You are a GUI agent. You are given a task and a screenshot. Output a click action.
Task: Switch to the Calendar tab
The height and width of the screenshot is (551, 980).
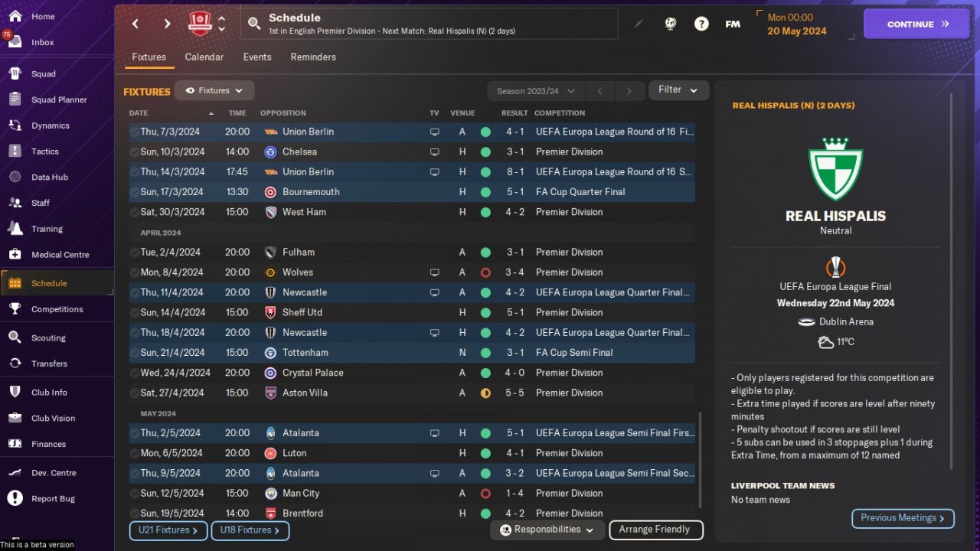(204, 57)
